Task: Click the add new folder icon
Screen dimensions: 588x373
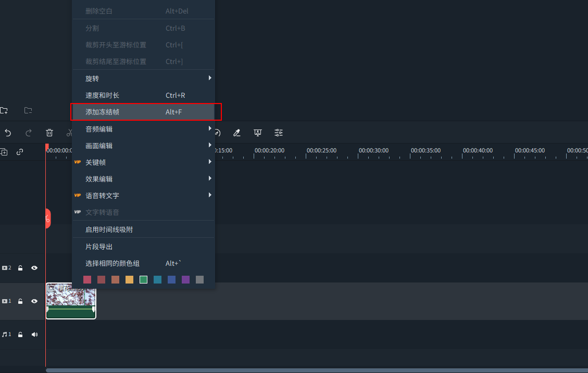Action: pos(4,110)
